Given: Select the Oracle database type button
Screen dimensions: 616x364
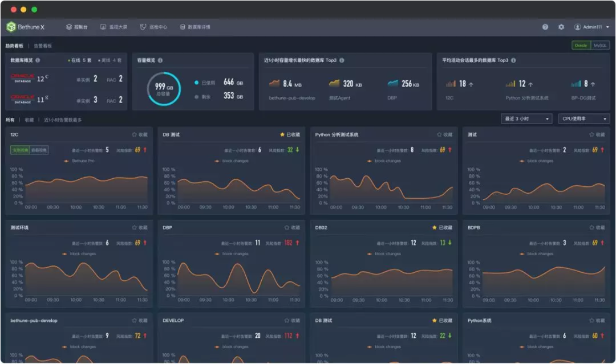Looking at the screenshot, I should pos(581,46).
